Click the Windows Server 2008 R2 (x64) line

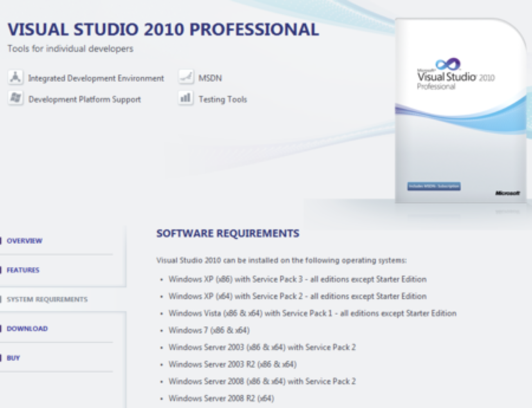click(221, 398)
